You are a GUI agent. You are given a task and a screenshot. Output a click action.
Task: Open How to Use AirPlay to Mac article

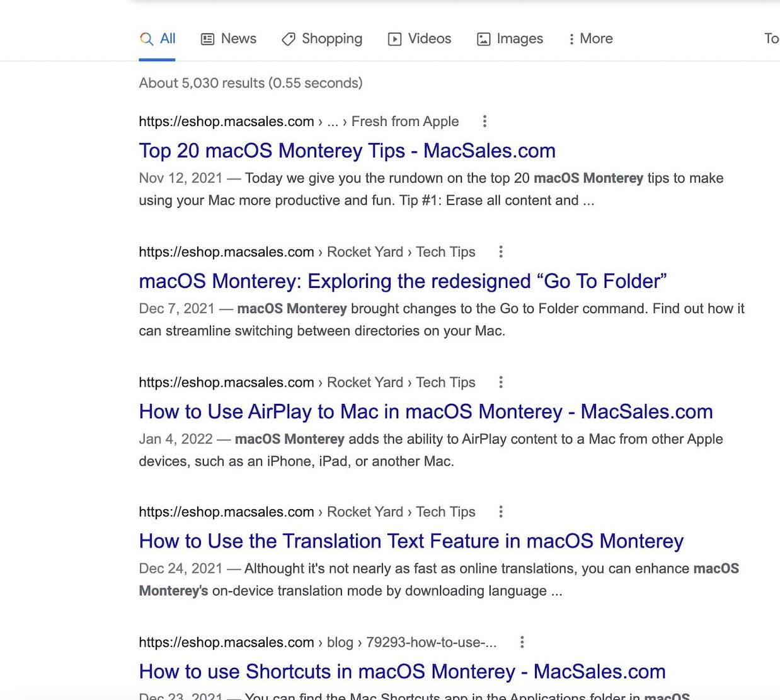coord(425,412)
